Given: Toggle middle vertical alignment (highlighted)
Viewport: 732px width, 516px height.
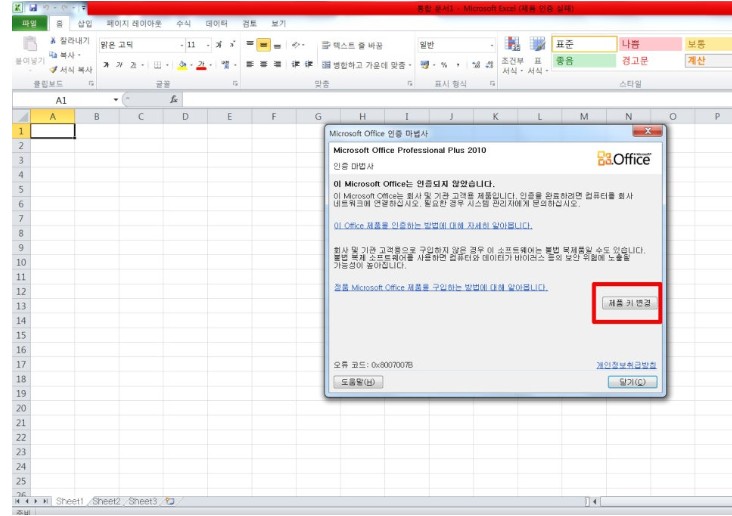Looking at the screenshot, I should point(264,45).
